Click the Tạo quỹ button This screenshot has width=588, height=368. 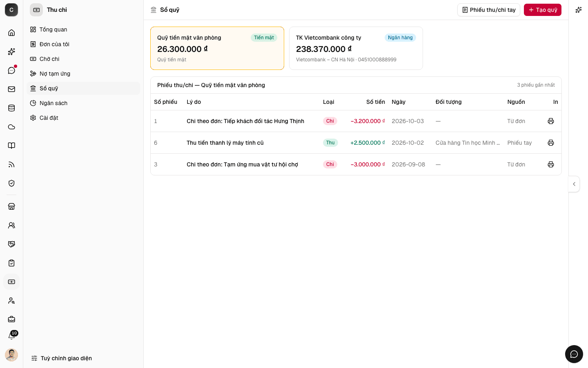pyautogui.click(x=543, y=10)
